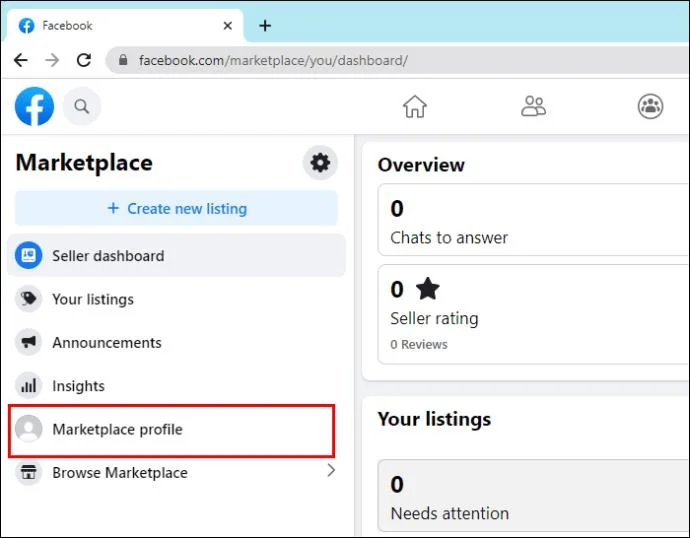This screenshot has height=538, width=690.
Task: Click the URL address bar field
Action: (397, 60)
